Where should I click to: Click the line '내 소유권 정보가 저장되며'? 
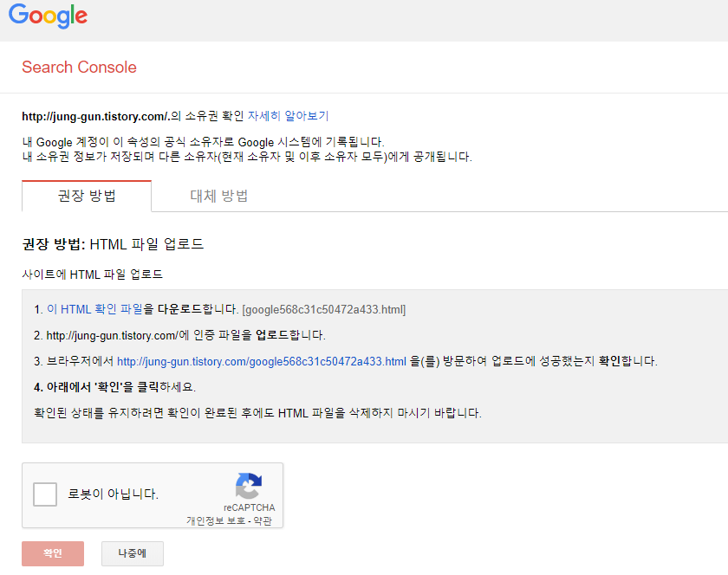coord(247,157)
